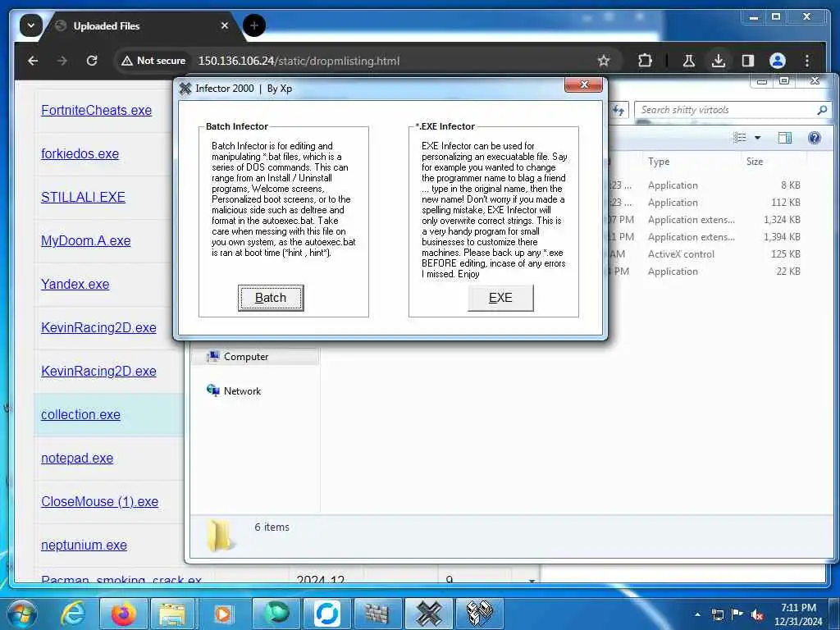Click the address bar URL
The width and height of the screenshot is (840, 630).
click(299, 61)
